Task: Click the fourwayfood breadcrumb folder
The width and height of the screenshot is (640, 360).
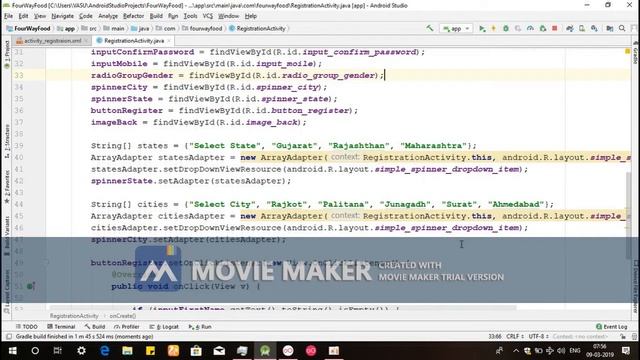Action: click(x=202, y=28)
